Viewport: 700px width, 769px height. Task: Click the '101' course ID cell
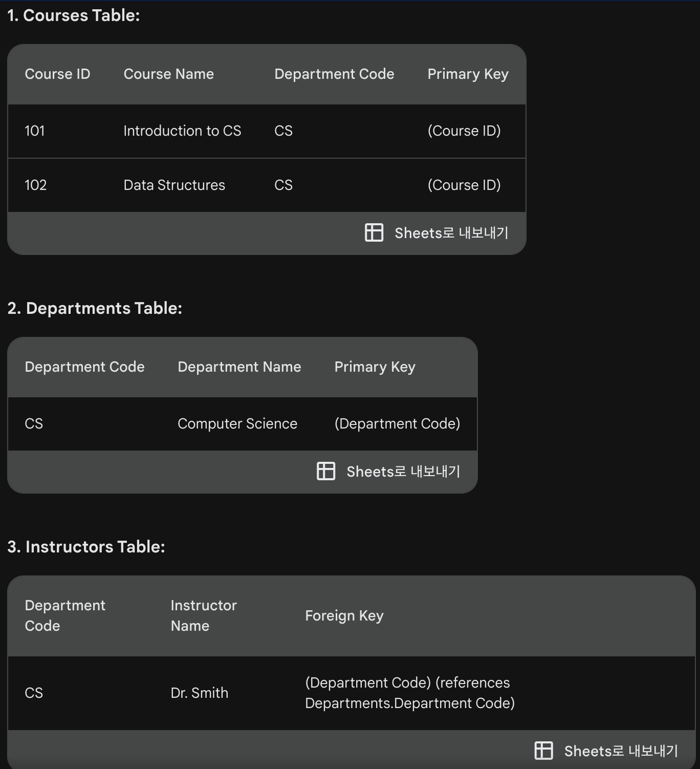click(35, 131)
